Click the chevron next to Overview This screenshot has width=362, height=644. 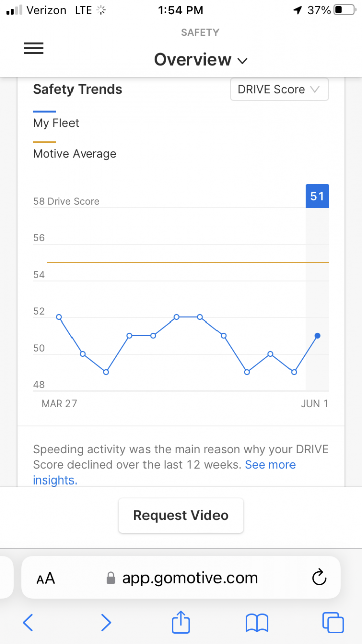click(x=242, y=61)
